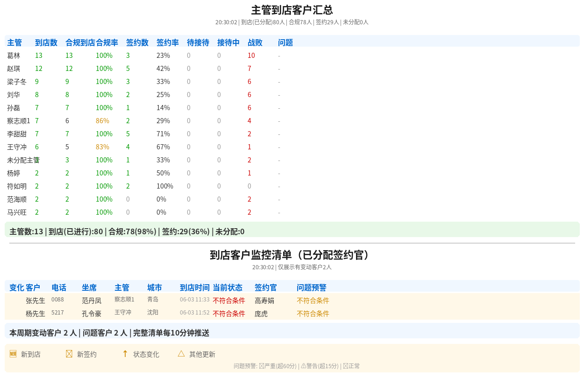Click the 其他更新 triangle icon

[x=181, y=354]
